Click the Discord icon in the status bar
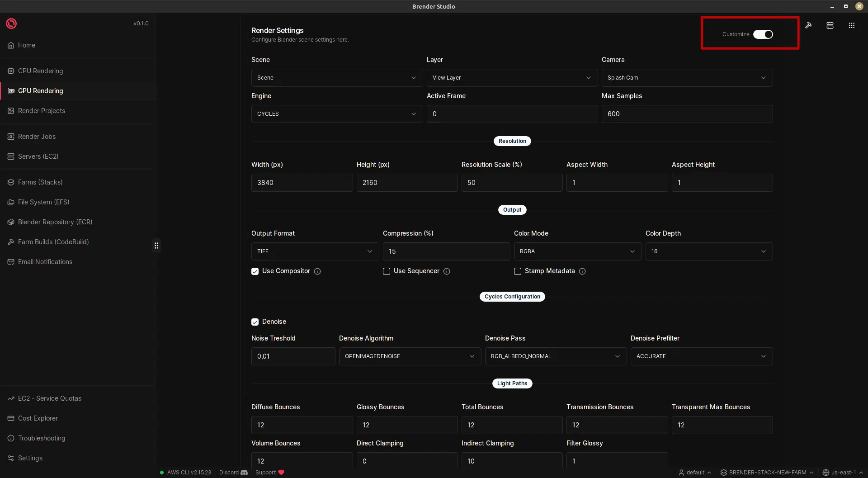This screenshot has width=868, height=478. click(x=244, y=472)
